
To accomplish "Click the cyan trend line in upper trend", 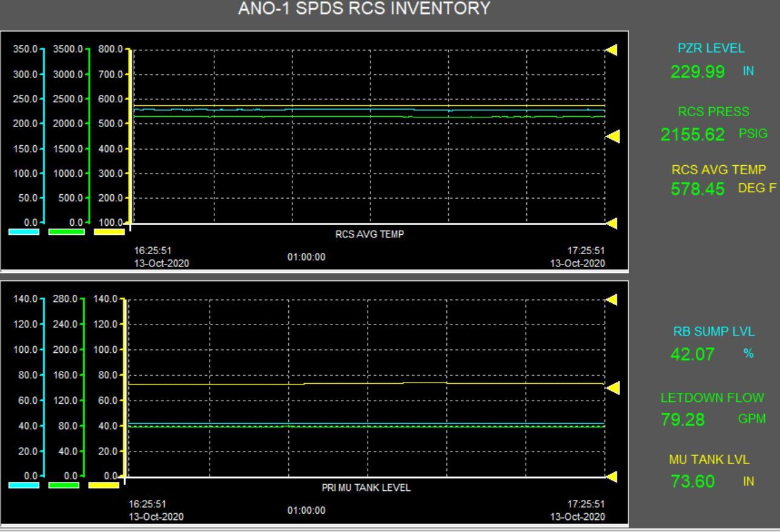I will [x=368, y=110].
